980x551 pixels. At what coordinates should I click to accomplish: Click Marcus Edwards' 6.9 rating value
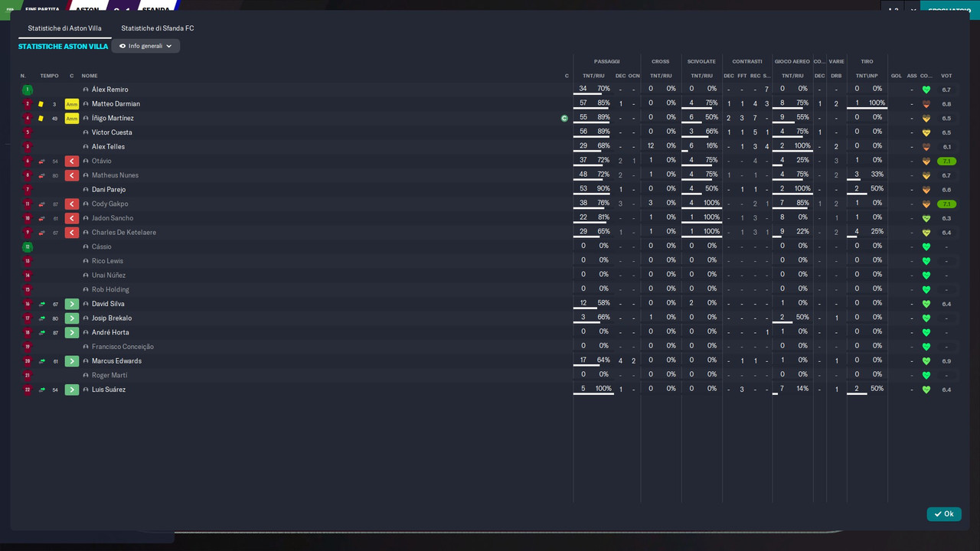(x=946, y=361)
